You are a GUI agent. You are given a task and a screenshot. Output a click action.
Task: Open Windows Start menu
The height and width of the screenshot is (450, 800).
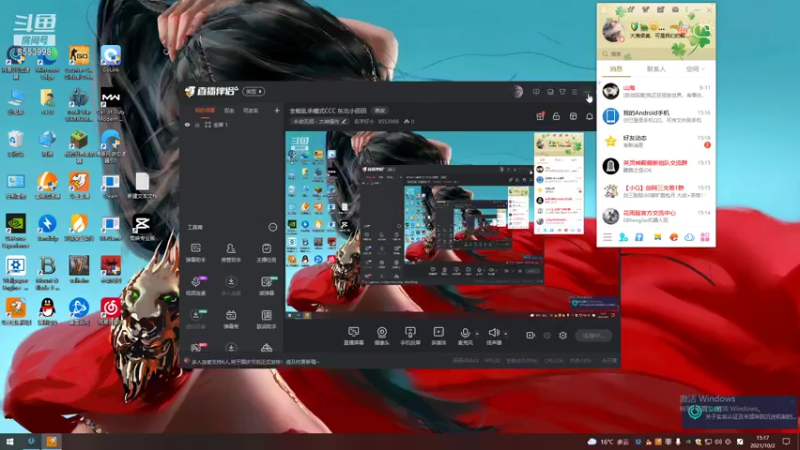[10, 442]
